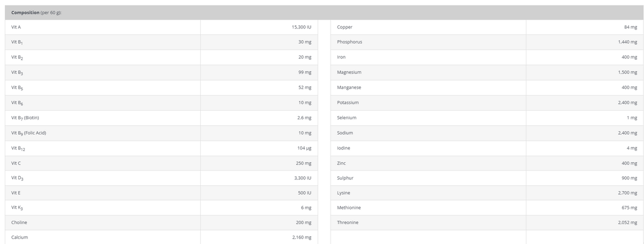Viewport: 644px width, 244px height.
Task: Click the Choline row label
Action: click(19, 223)
